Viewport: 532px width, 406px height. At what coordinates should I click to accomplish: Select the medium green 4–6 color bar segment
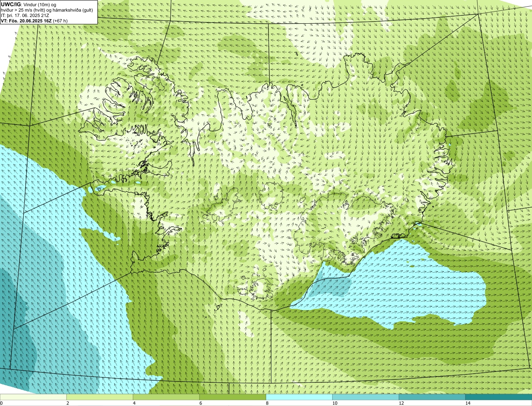166,397
